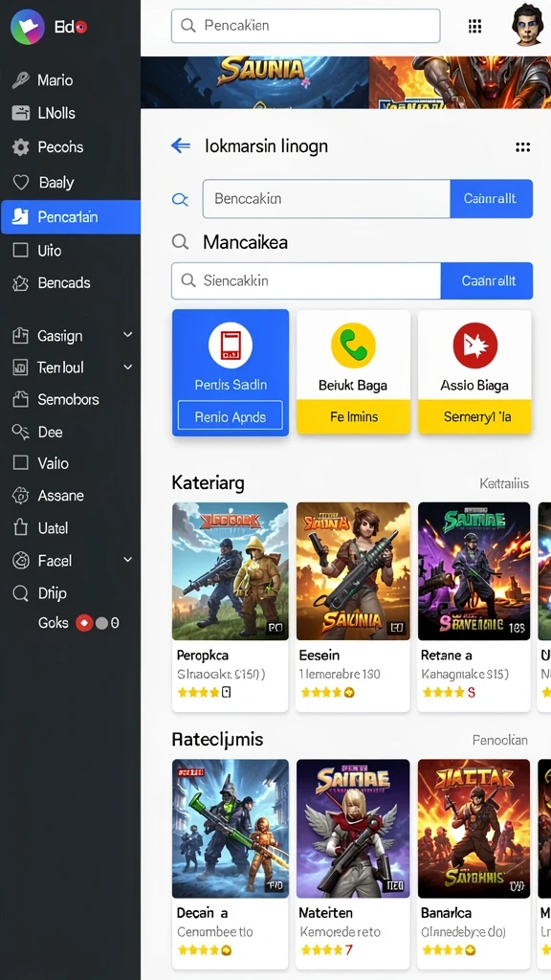This screenshot has height=980, width=551.
Task: Open the Penoclian link
Action: point(499,740)
